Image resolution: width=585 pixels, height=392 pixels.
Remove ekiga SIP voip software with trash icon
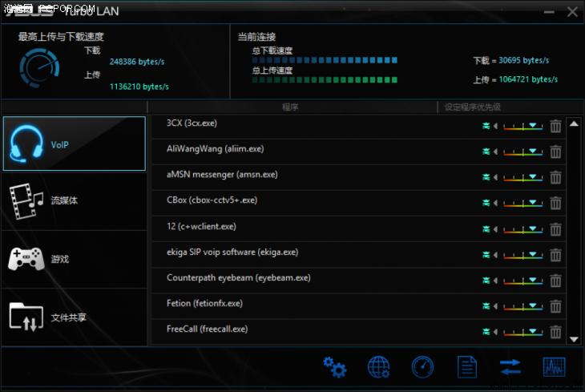click(555, 255)
